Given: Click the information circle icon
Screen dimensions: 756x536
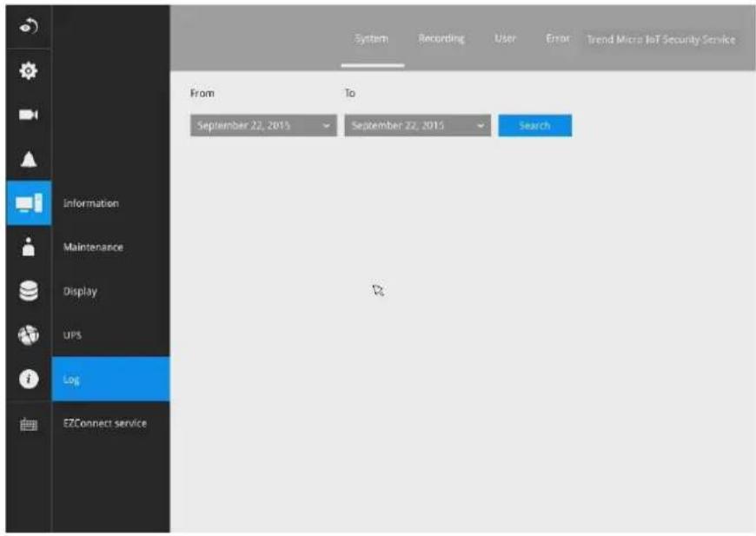Looking at the screenshot, I should [29, 379].
